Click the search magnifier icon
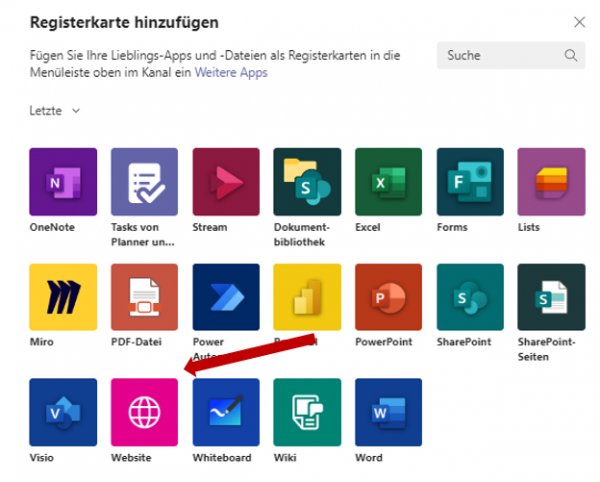This screenshot has height=482, width=600. pos(571,55)
